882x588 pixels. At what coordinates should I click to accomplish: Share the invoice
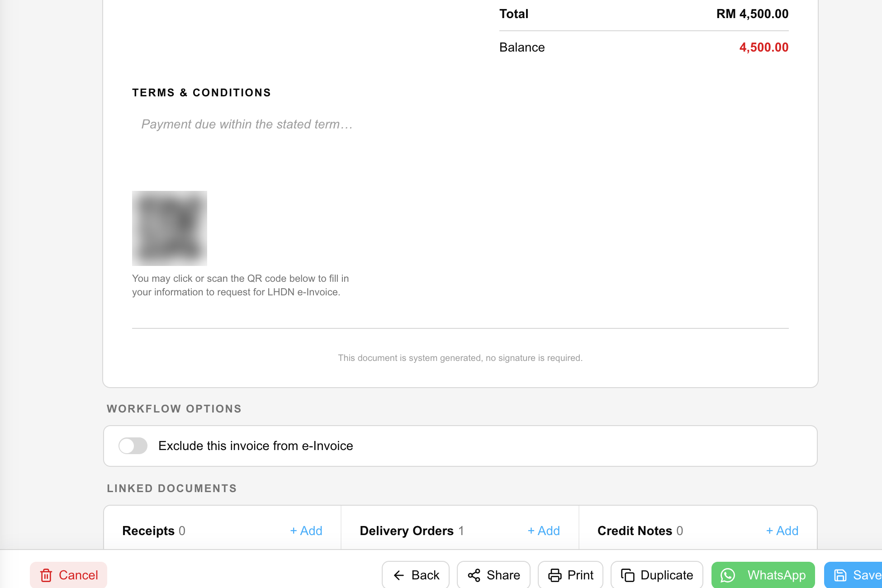(493, 575)
